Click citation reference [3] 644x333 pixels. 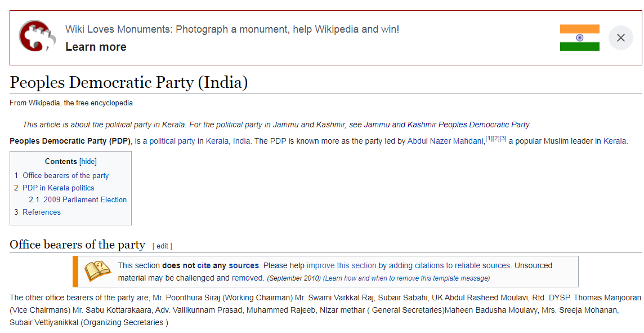tap(503, 139)
